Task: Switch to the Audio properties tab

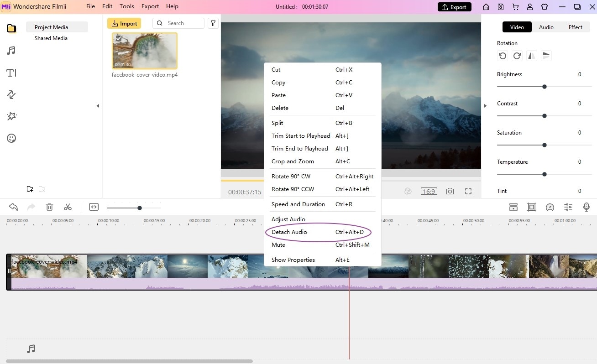Action: (x=546, y=27)
